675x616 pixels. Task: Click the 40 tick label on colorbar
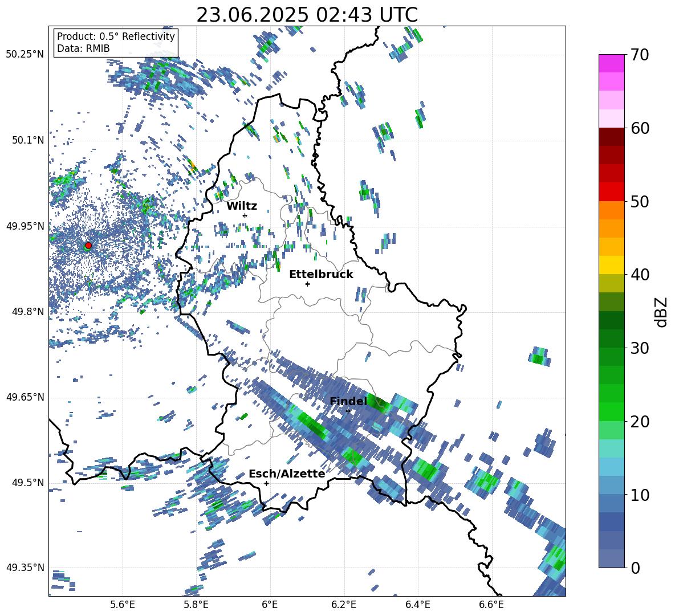(x=639, y=275)
